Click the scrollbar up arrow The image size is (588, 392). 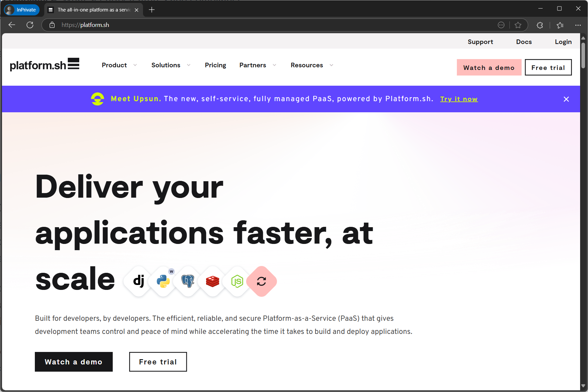pyautogui.click(x=583, y=38)
